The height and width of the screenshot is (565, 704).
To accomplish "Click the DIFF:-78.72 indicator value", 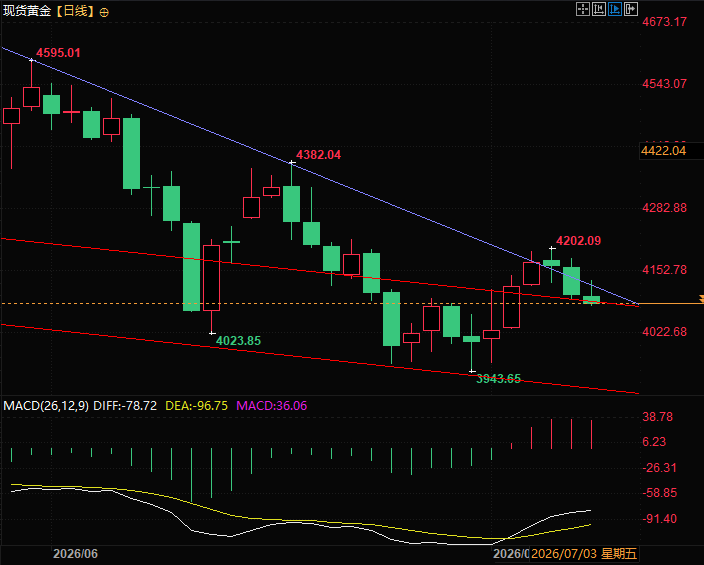I will 125,406.
